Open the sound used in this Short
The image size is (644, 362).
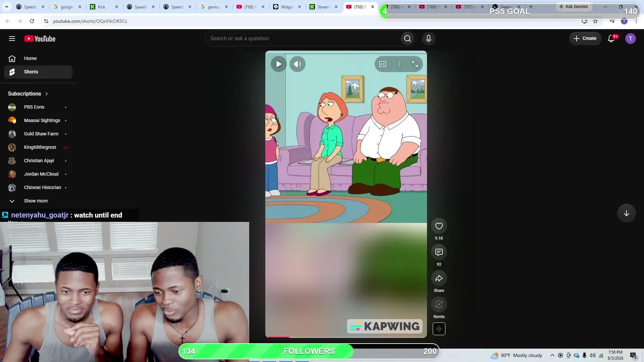(x=439, y=329)
